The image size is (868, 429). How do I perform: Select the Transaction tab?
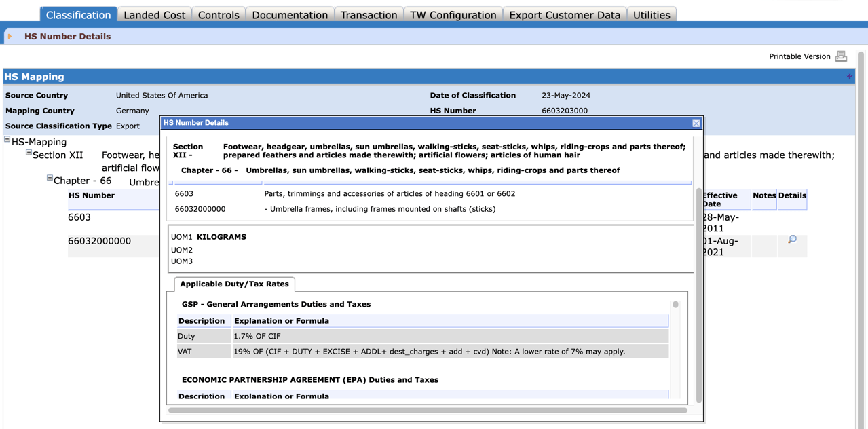(x=369, y=15)
